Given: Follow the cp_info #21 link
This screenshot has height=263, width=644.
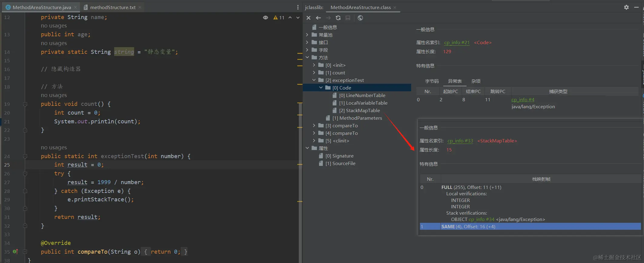Looking at the screenshot, I should [457, 43].
